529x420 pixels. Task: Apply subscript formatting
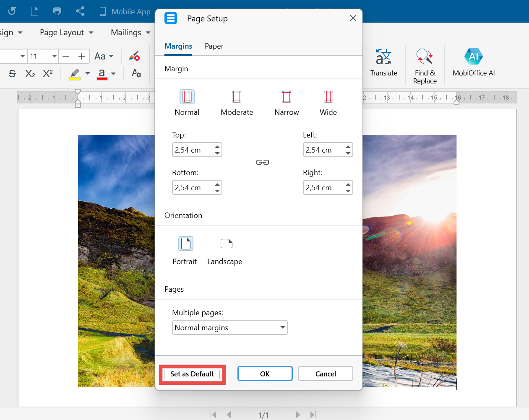point(30,74)
